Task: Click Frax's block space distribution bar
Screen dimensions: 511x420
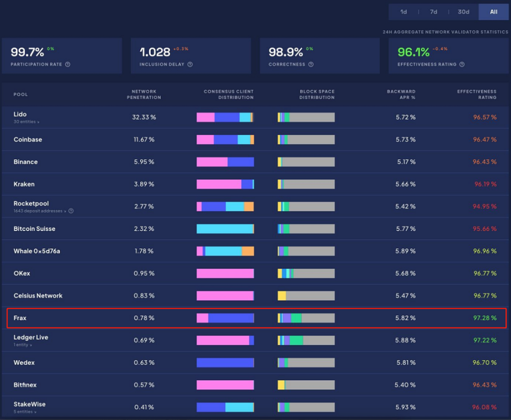Action: 306,318
